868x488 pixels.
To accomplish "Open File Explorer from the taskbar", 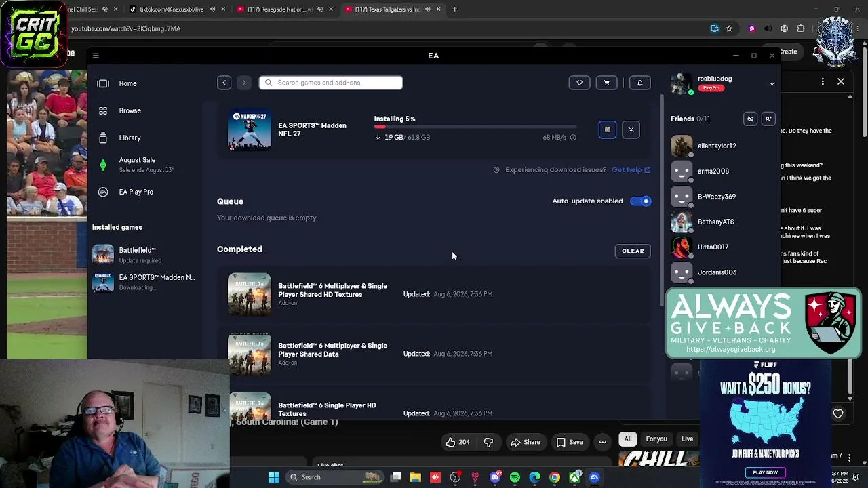I will (x=416, y=477).
